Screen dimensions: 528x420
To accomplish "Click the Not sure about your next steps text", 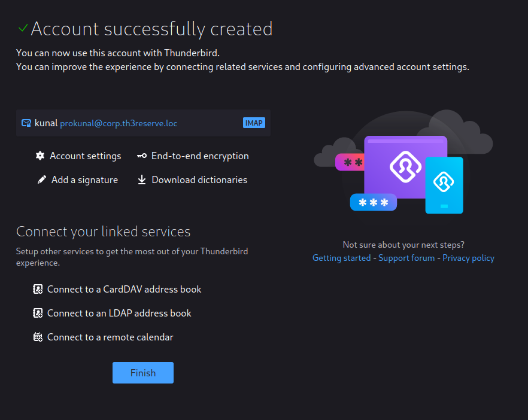I will point(403,245).
